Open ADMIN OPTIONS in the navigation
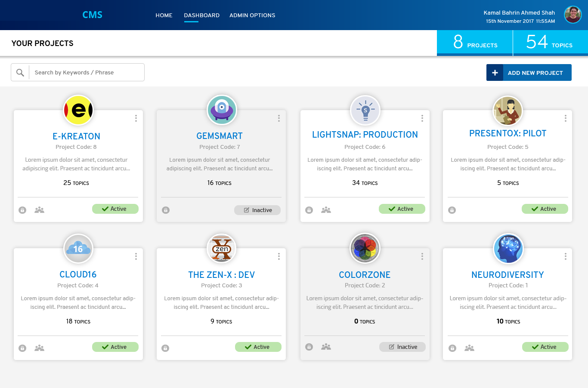The height and width of the screenshot is (388, 588). tap(252, 15)
